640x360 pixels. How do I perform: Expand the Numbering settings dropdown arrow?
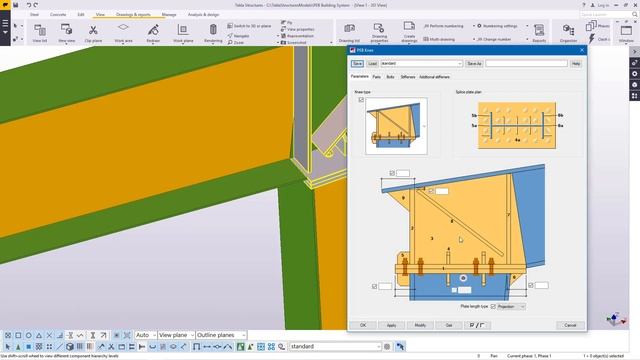point(527,26)
